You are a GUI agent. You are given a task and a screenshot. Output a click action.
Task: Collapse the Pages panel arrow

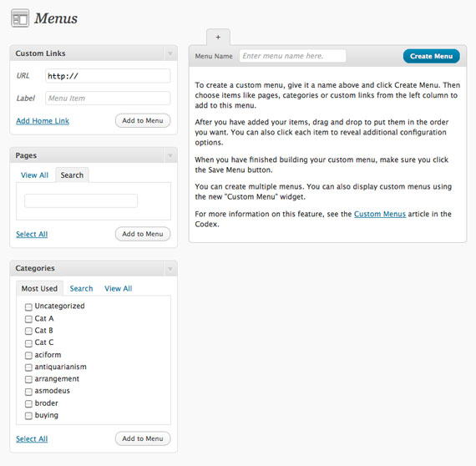(x=170, y=155)
